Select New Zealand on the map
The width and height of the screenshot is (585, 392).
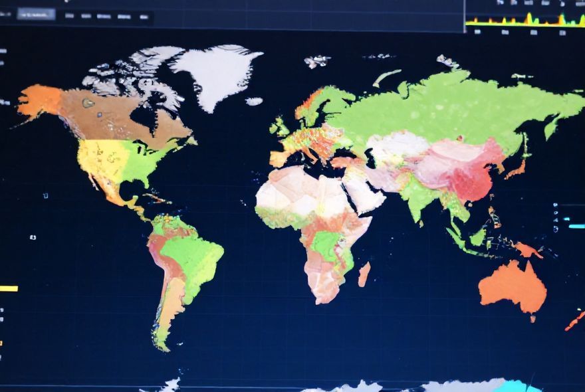click(574, 322)
